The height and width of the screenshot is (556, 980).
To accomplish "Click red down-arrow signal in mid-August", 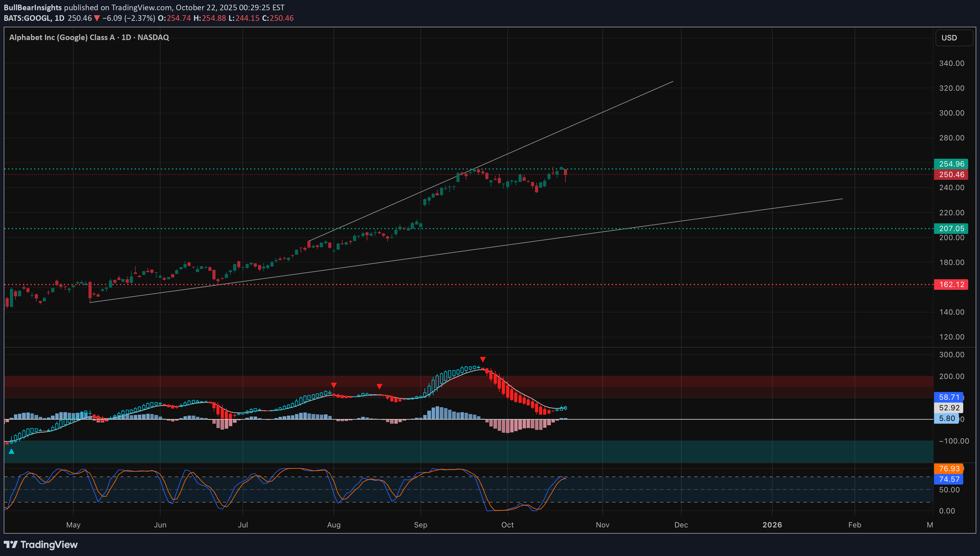I will [x=379, y=386].
